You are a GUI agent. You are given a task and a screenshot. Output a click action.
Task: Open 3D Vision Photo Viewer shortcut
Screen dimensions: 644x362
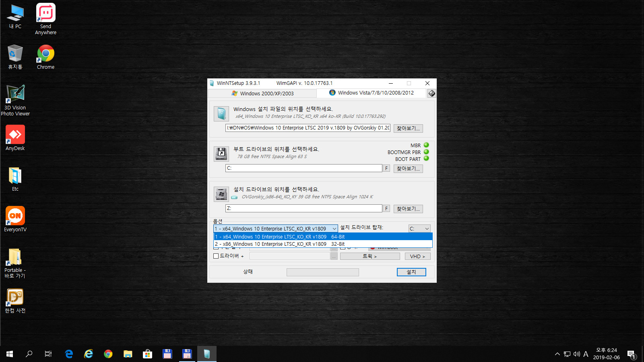point(15,101)
